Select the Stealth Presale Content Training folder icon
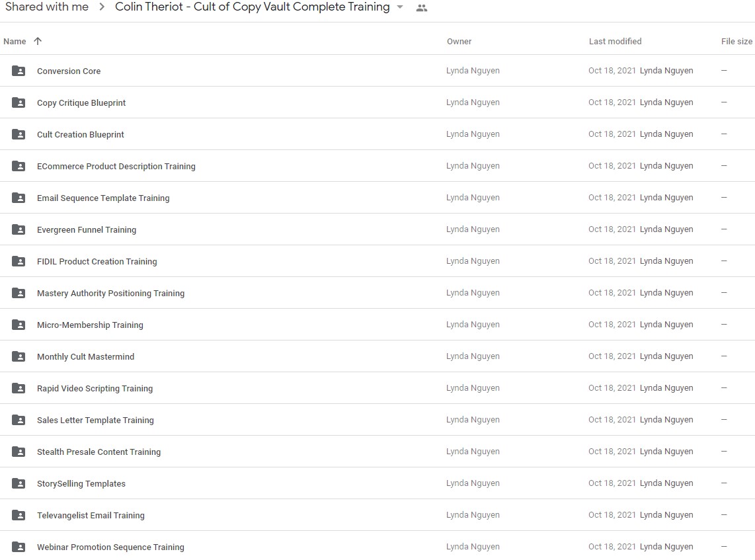 tap(19, 452)
